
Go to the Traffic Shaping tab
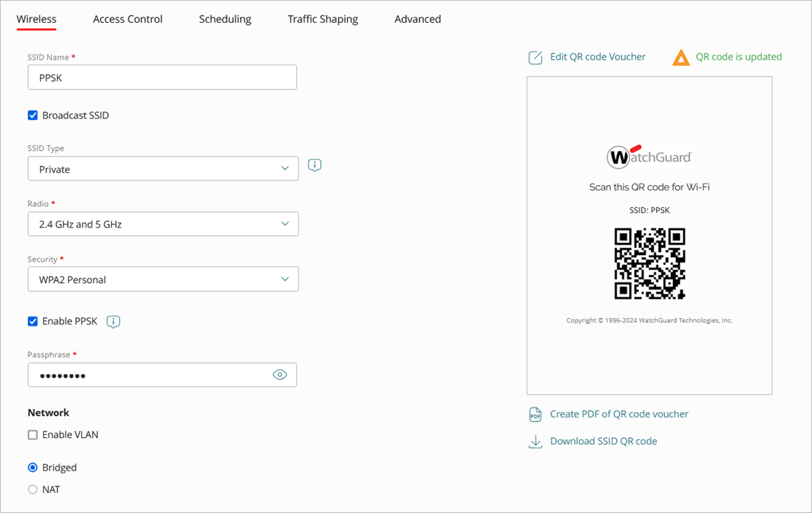coord(323,19)
